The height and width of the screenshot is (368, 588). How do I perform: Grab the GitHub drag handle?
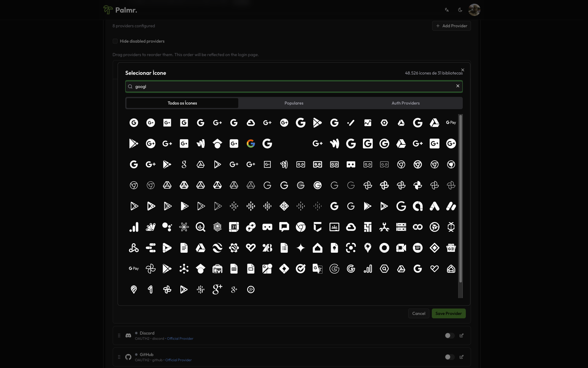(119, 357)
